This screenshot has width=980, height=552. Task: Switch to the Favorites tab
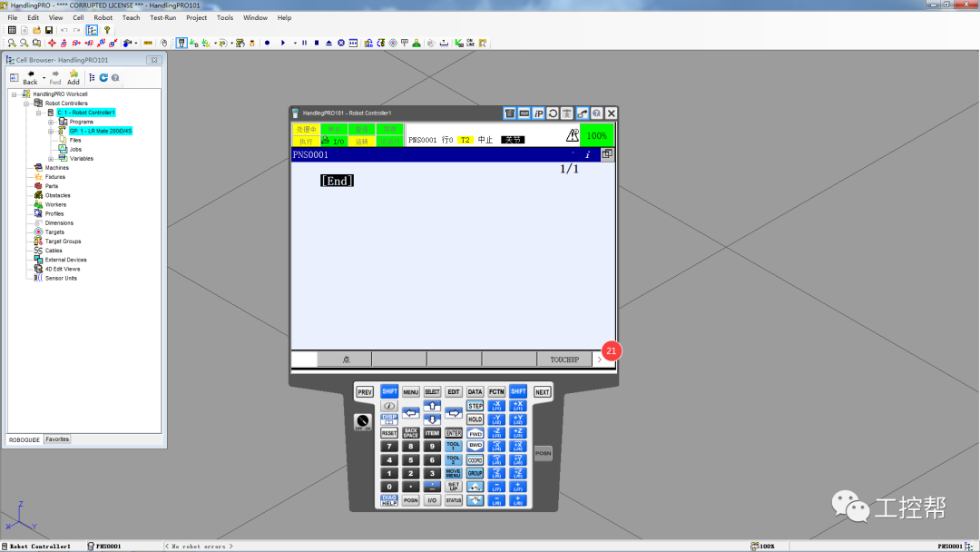tap(57, 439)
